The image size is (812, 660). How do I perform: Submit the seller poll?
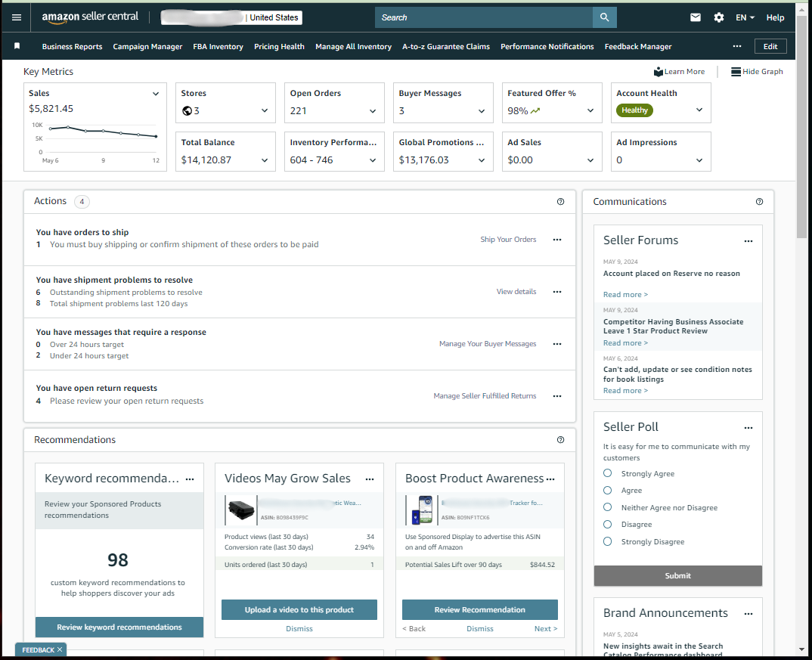(x=678, y=575)
